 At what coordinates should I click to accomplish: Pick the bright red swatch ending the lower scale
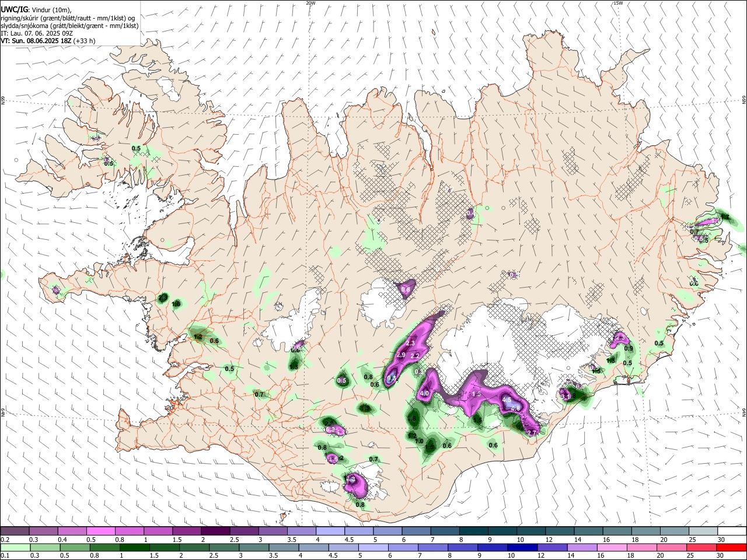(732, 547)
